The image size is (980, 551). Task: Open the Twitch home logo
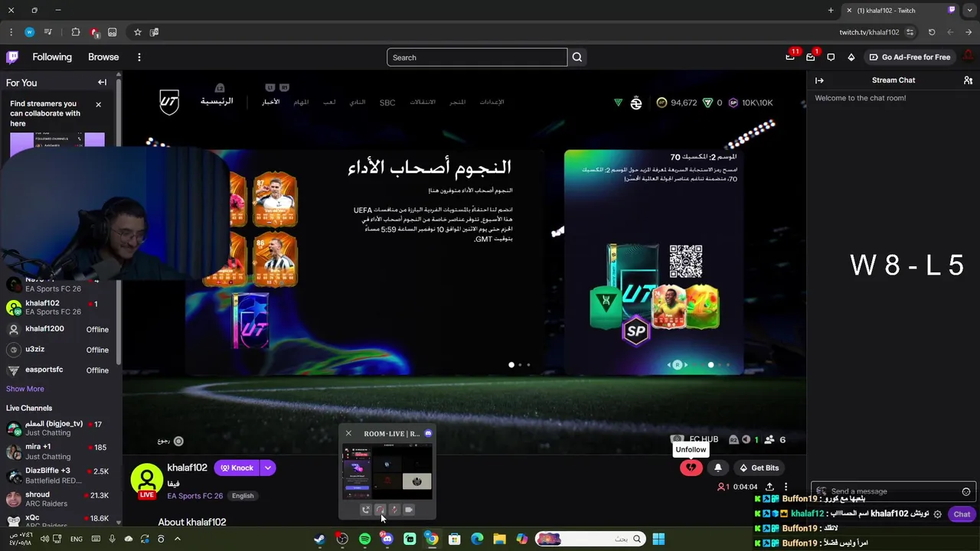tap(12, 57)
